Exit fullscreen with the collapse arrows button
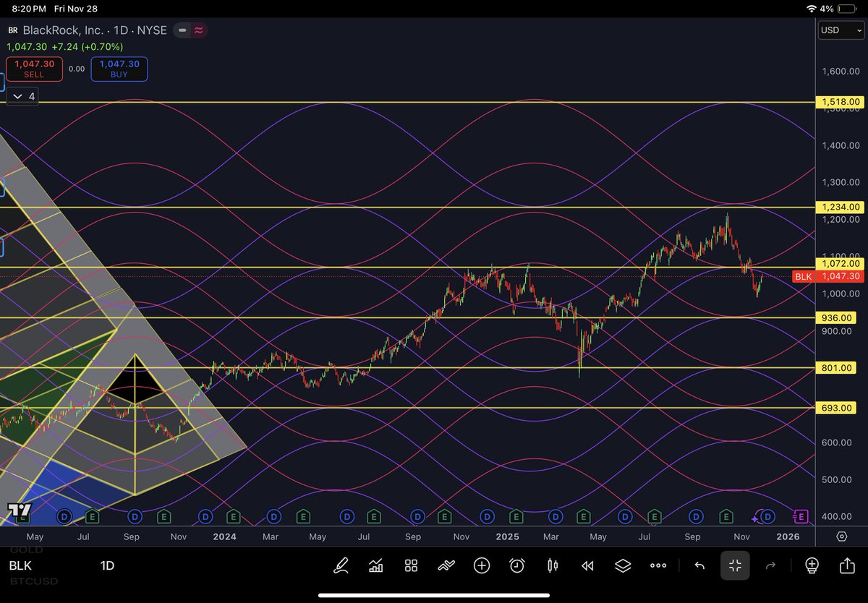The image size is (868, 603). 735,565
